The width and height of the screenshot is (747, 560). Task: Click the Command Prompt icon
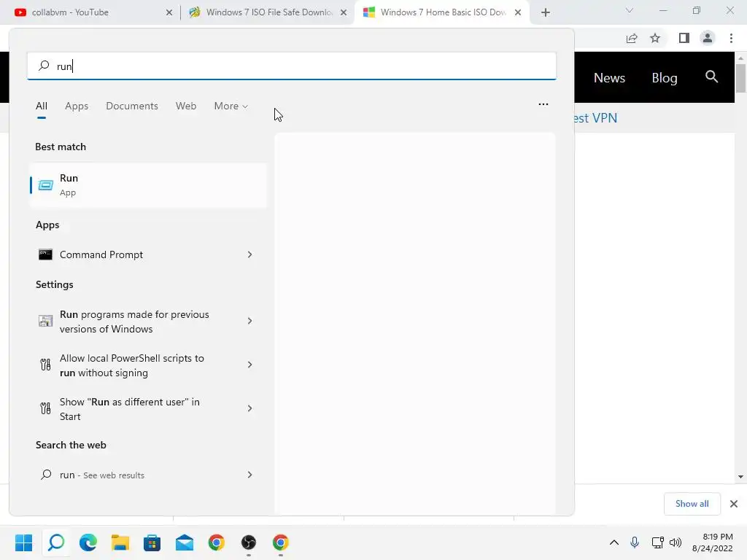[45, 254]
